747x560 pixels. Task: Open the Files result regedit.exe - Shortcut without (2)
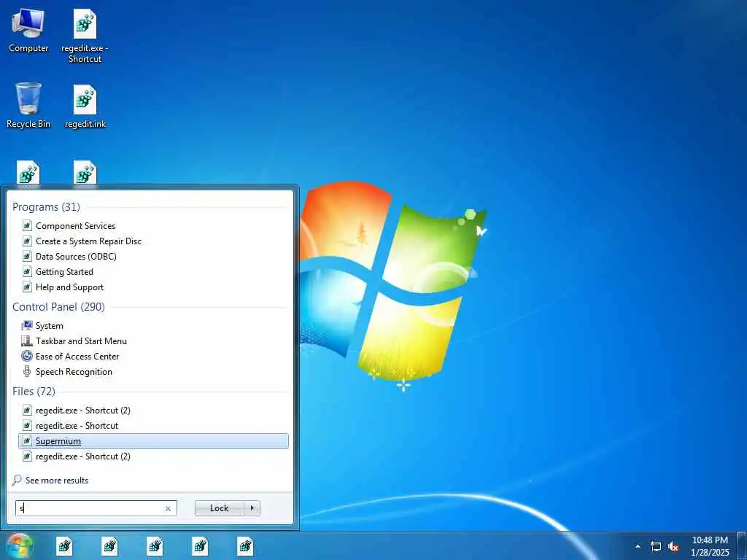77,425
